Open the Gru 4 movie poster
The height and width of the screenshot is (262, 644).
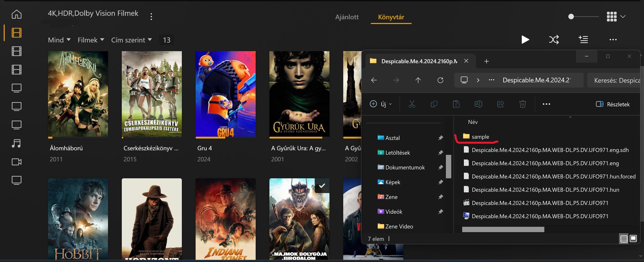point(226,94)
